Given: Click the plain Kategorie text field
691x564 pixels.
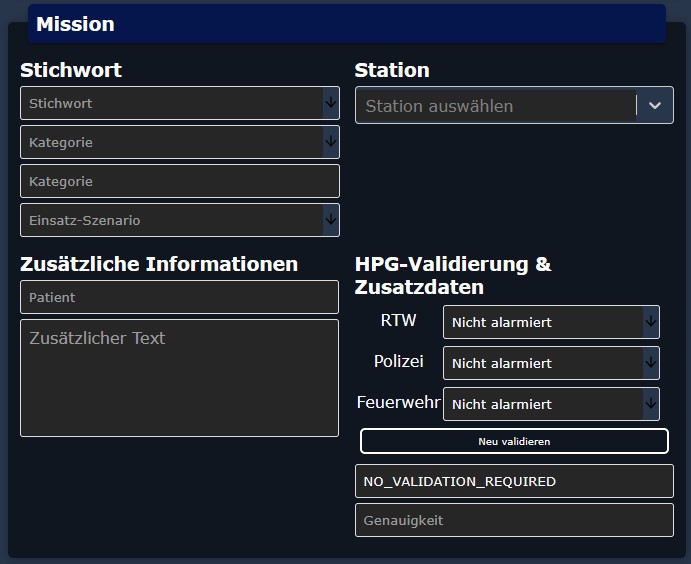Looking at the screenshot, I should [x=180, y=181].
